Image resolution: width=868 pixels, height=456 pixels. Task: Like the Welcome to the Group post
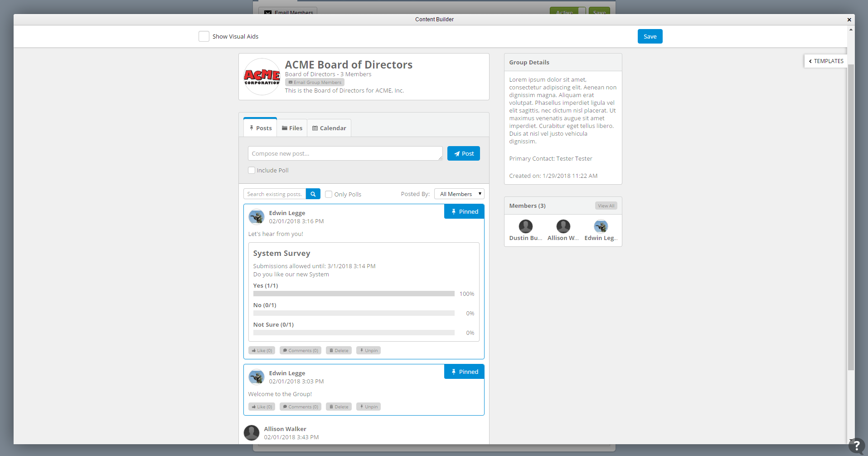pos(262,407)
